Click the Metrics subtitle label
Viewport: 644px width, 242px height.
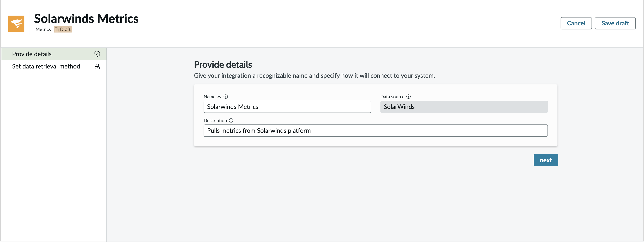click(x=43, y=29)
